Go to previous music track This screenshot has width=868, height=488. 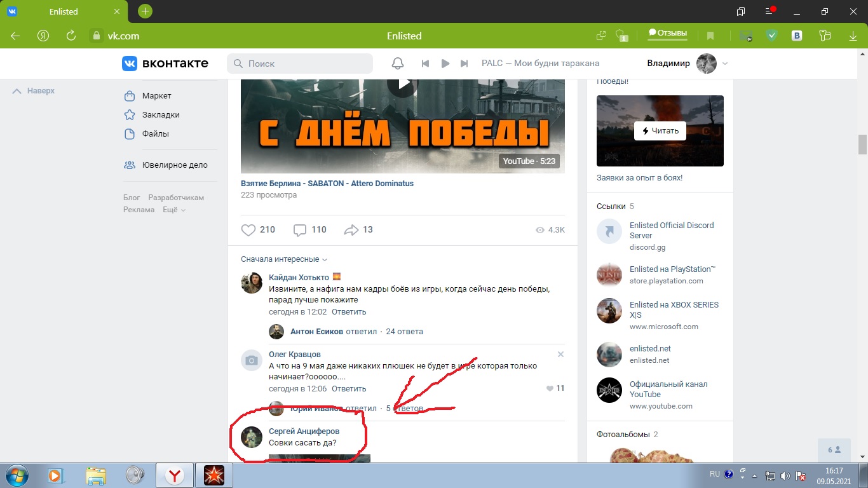pyautogui.click(x=426, y=64)
